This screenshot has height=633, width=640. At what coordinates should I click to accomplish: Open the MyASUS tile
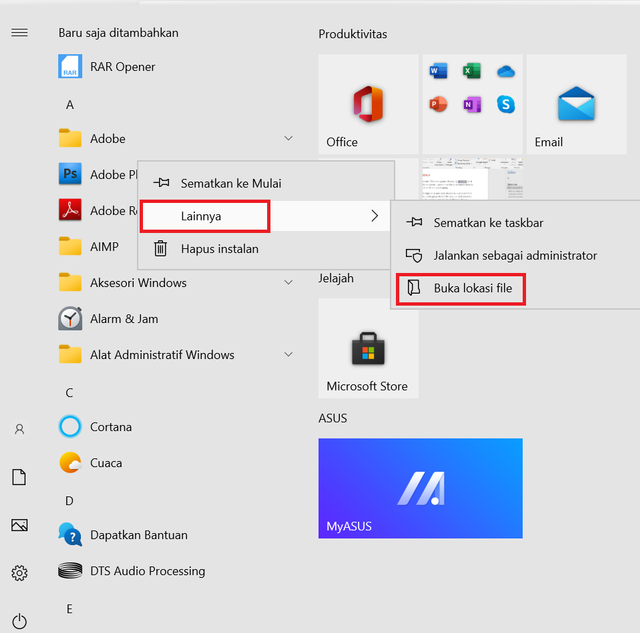[420, 488]
